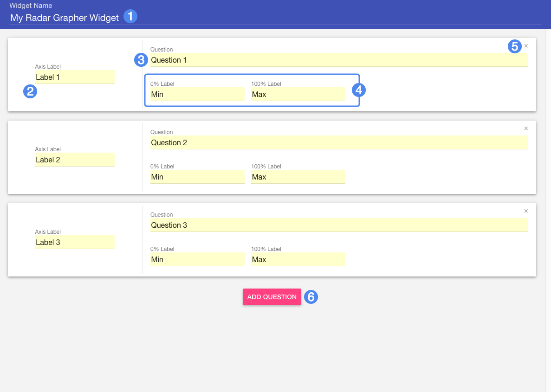The height and width of the screenshot is (392, 551).
Task: Select the circled number 5 marker
Action: pos(514,46)
